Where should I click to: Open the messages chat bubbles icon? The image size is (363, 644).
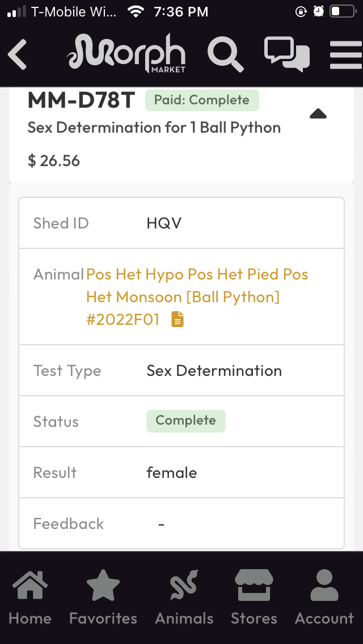pyautogui.click(x=287, y=54)
